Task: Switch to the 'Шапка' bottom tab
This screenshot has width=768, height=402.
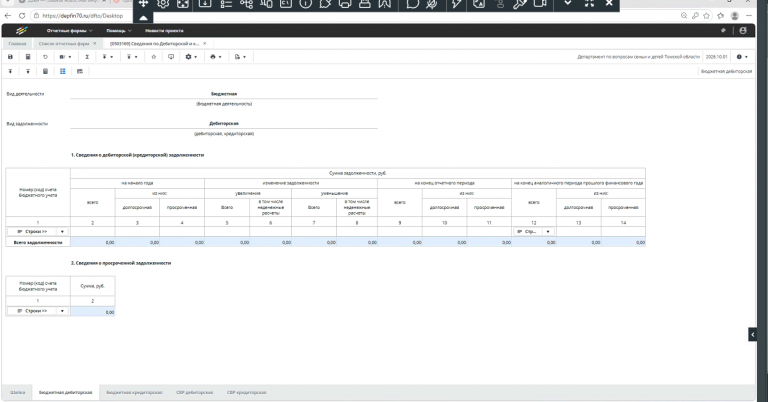Action: [x=18, y=393]
